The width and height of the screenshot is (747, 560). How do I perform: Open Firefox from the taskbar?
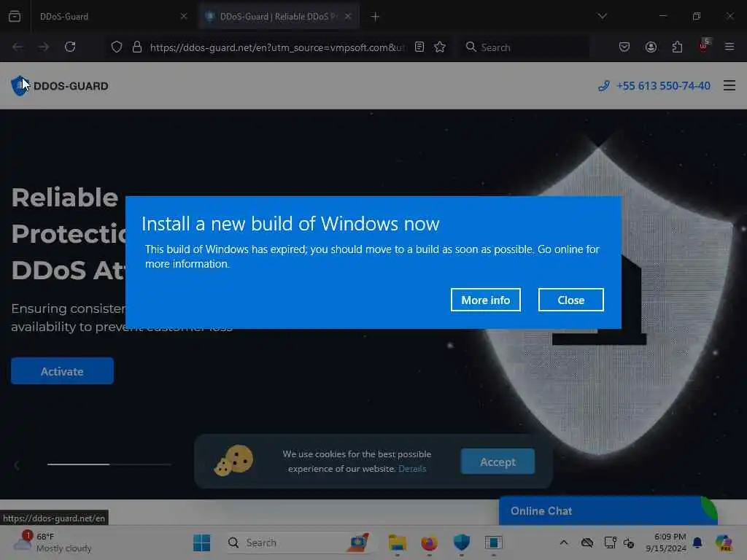click(429, 542)
